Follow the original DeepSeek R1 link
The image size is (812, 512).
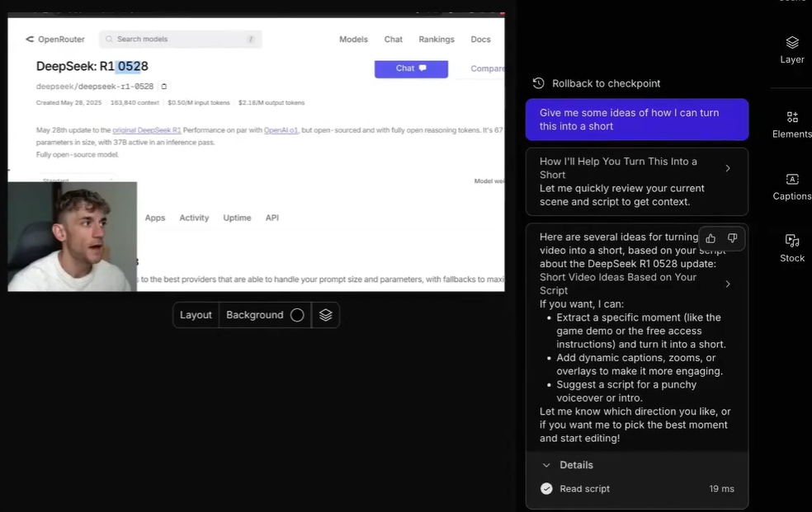click(x=147, y=130)
